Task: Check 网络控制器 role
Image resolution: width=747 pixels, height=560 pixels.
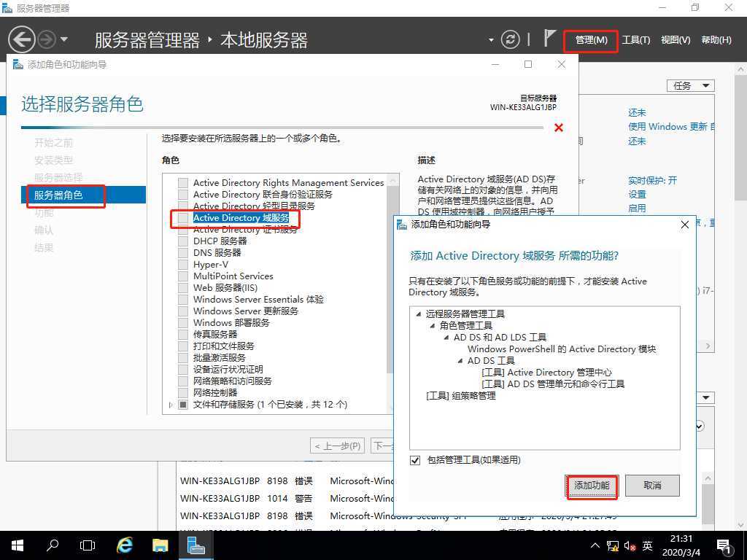Action: point(183,393)
